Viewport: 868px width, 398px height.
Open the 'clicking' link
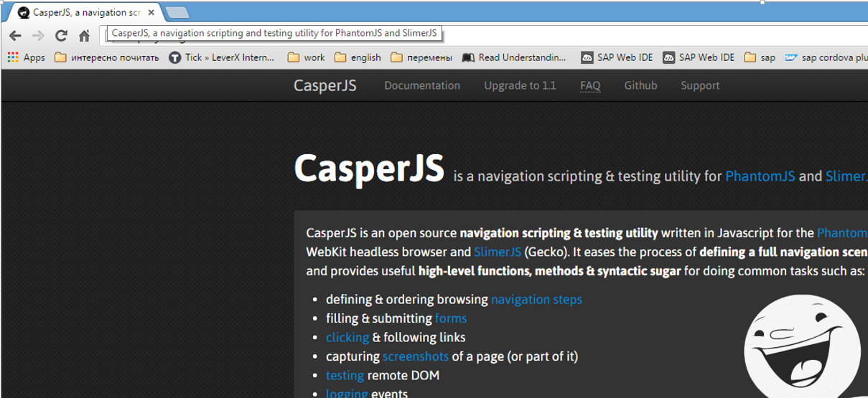tap(347, 337)
